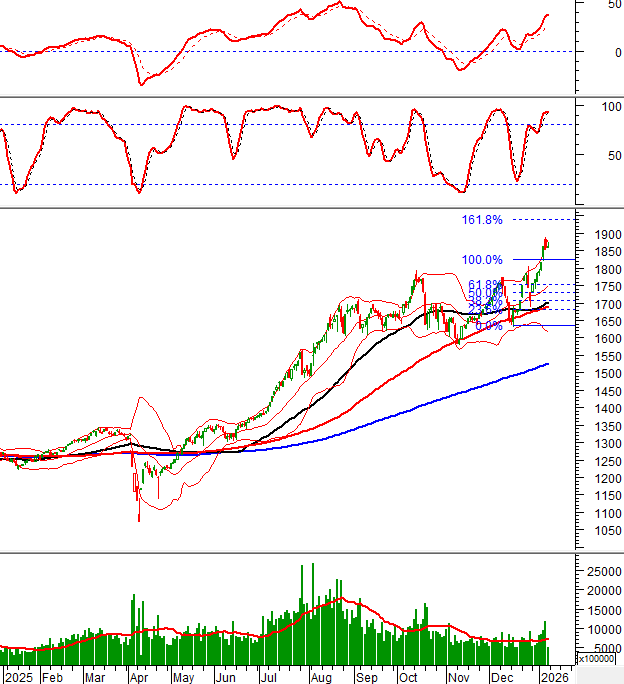
Task: Click the 25000 volume axis value
Action: pos(602,571)
